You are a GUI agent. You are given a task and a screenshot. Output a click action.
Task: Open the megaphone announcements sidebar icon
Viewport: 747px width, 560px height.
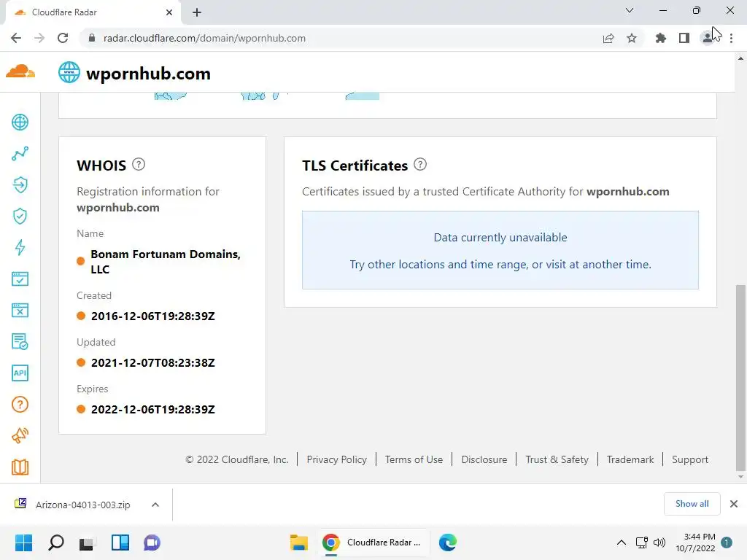coord(20,436)
